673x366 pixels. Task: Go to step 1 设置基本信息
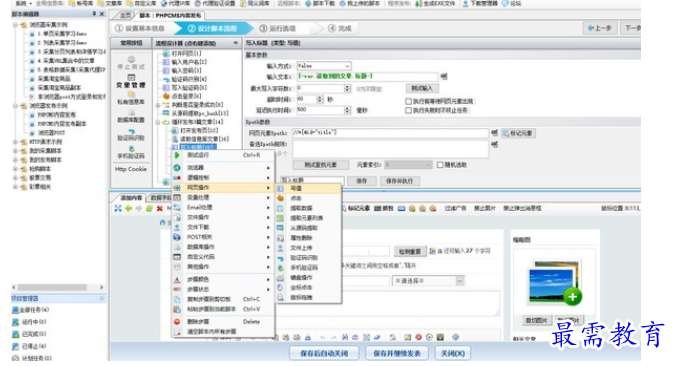[139, 29]
